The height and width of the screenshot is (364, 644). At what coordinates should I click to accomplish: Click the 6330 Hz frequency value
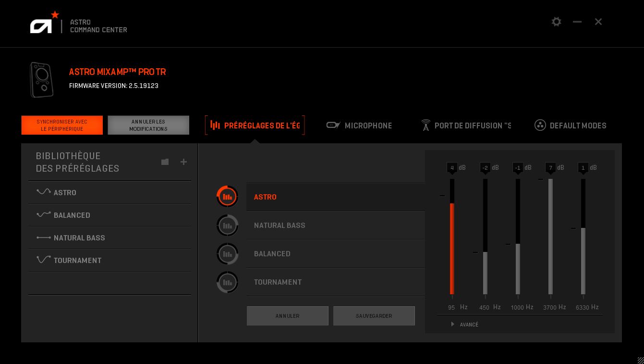pos(583,307)
